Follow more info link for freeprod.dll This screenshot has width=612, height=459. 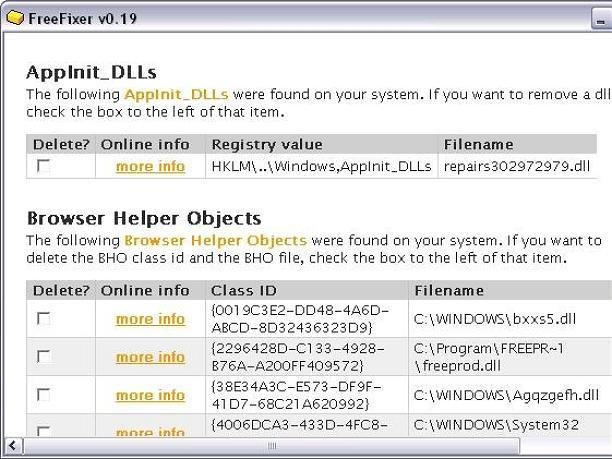pos(150,357)
